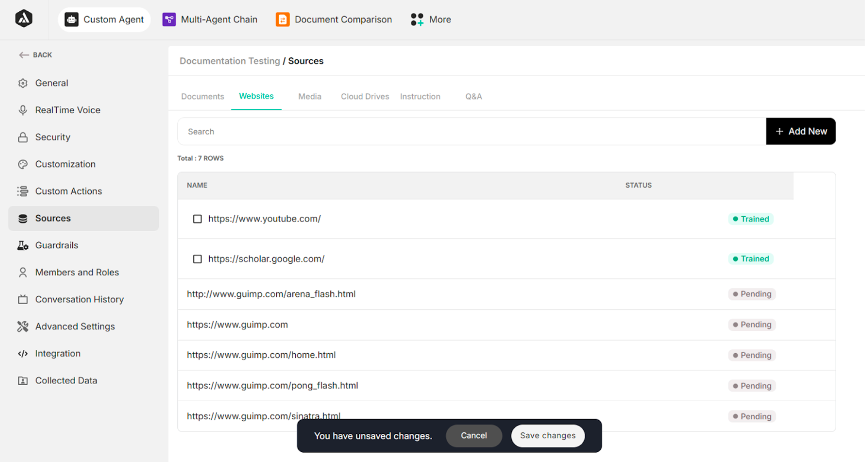
Task: Click the guimp.com/home.html row
Action: [507, 355]
